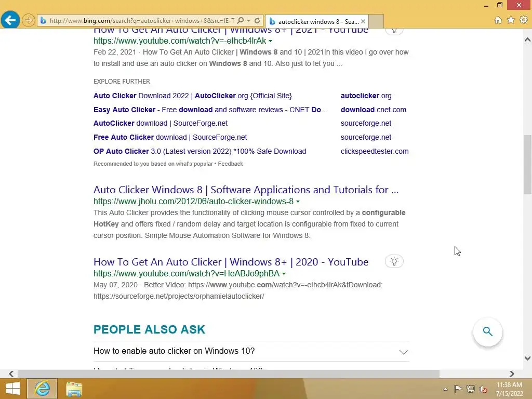
Task: Click the Internet Explorer taskbar icon
Action: click(42, 389)
